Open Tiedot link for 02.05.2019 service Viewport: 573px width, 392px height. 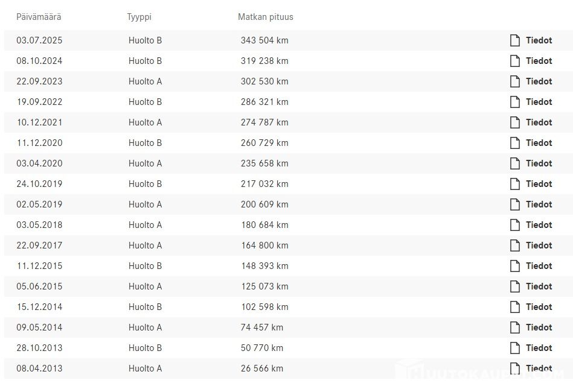[x=539, y=204]
